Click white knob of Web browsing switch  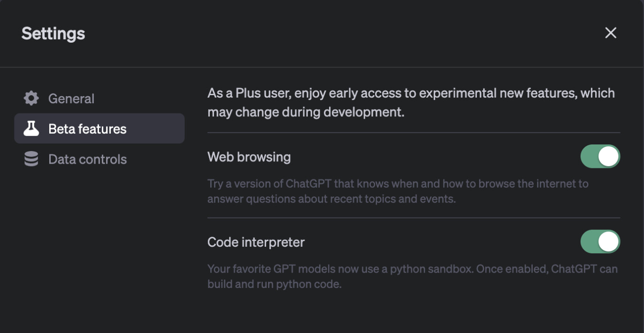point(608,157)
